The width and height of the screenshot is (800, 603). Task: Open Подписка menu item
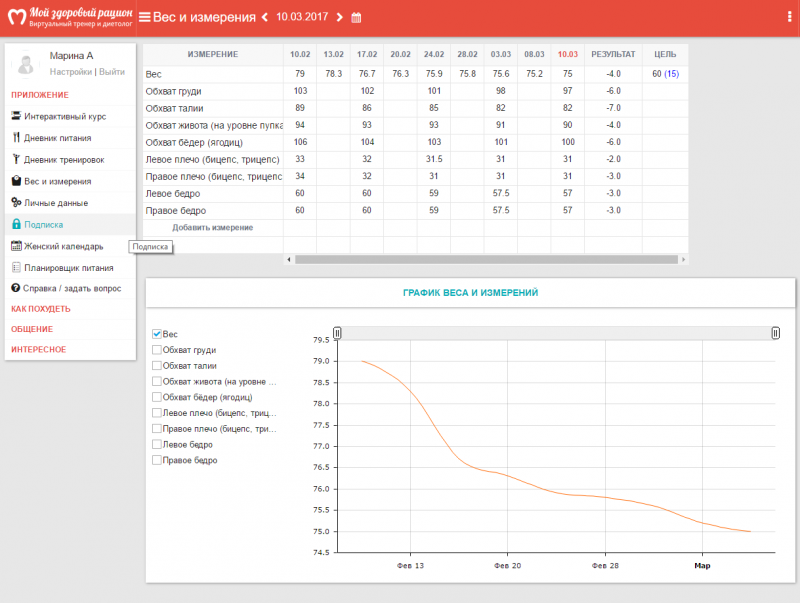pos(70,224)
